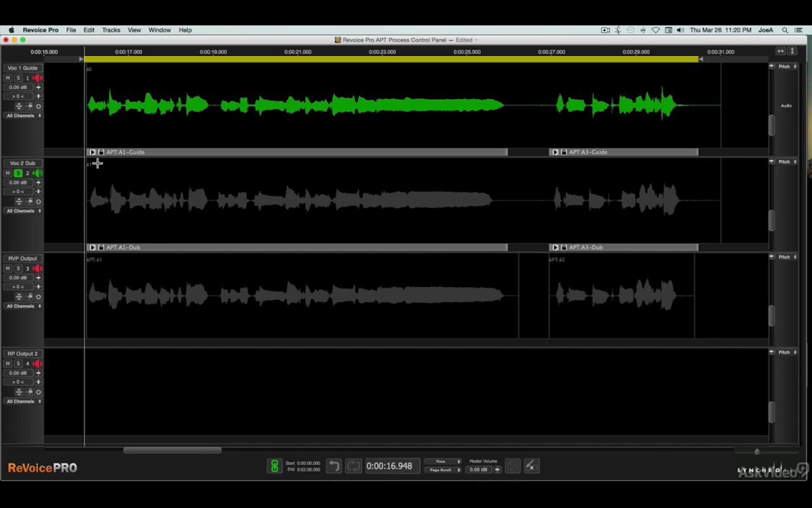Mute the Voc 1 Guide track

coord(8,77)
